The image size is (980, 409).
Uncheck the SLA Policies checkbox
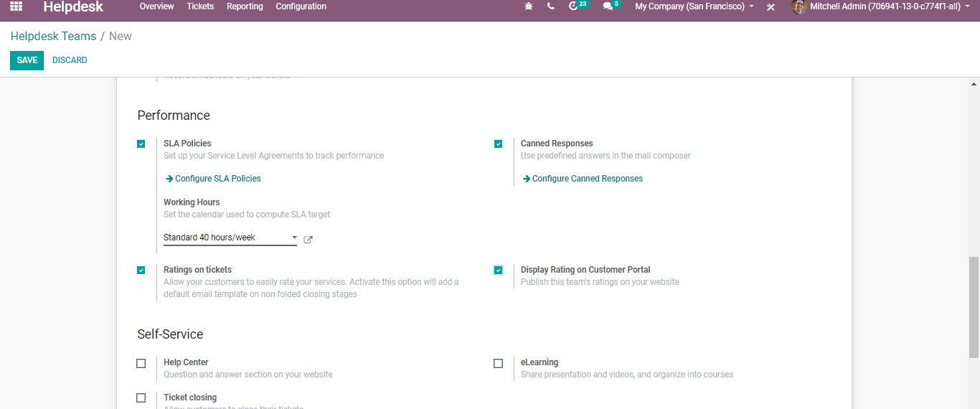(141, 144)
